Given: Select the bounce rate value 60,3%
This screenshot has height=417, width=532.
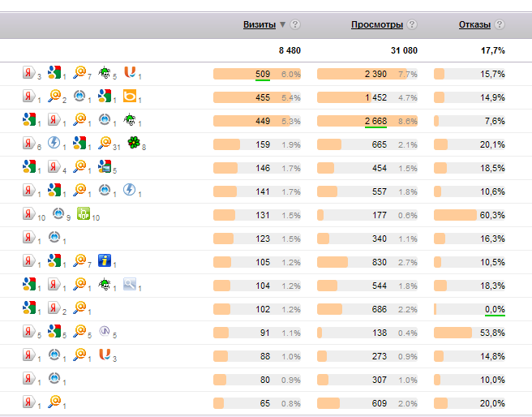Looking at the screenshot, I should [492, 215].
